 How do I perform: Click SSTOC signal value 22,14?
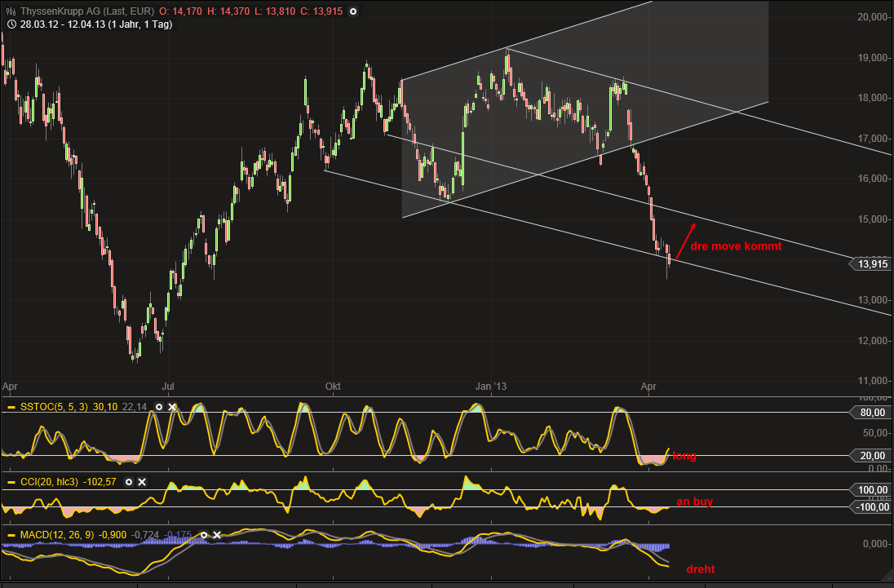point(135,407)
